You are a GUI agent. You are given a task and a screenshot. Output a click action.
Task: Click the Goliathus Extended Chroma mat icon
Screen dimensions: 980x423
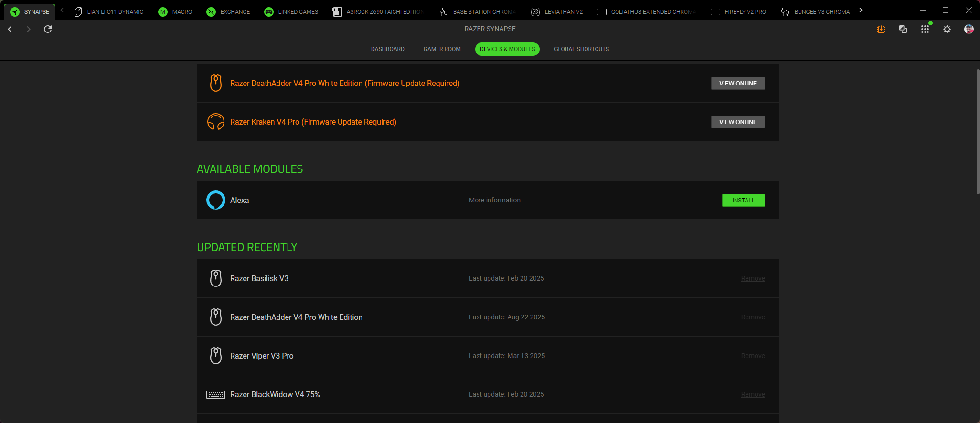[x=602, y=12]
